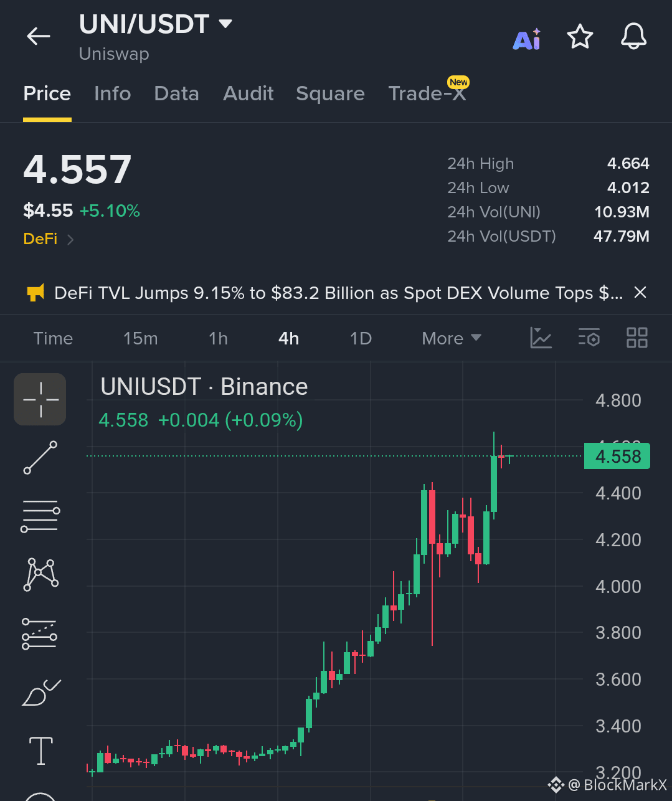Dismiss the DeFi TVL news banner
The height and width of the screenshot is (801, 672).
tap(640, 292)
